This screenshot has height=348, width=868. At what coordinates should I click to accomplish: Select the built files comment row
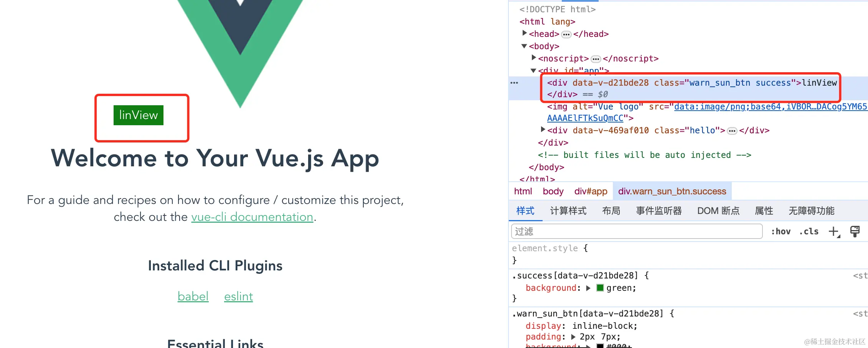tap(645, 155)
